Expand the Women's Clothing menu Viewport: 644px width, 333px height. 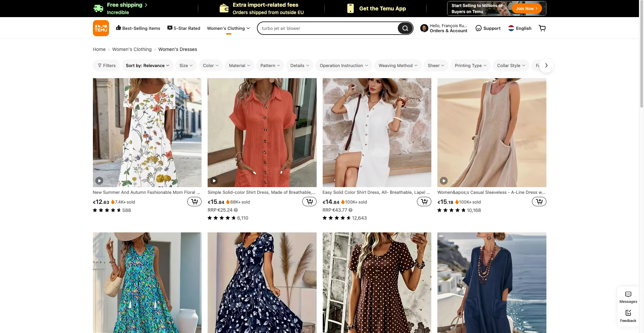pos(228,28)
